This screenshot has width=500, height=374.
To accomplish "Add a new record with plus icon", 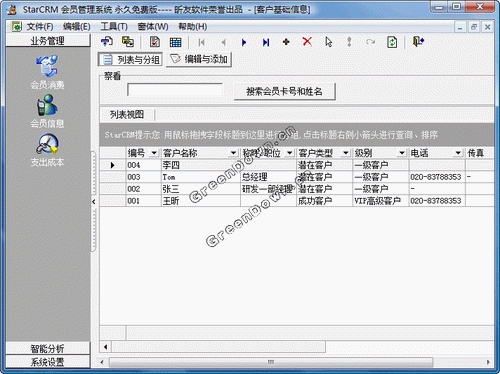I will click(286, 42).
